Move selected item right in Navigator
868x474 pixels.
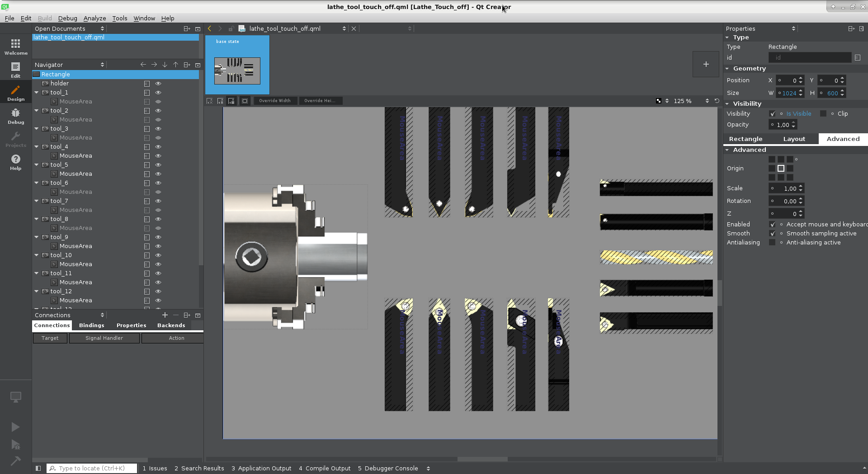pos(154,65)
